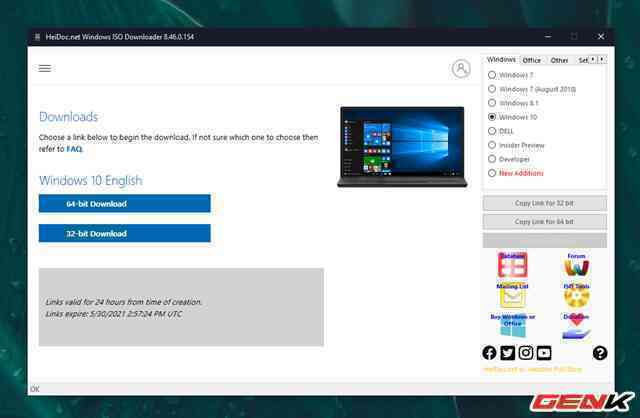Open the hamburger menu
The height and width of the screenshot is (418, 640).
pos(44,68)
